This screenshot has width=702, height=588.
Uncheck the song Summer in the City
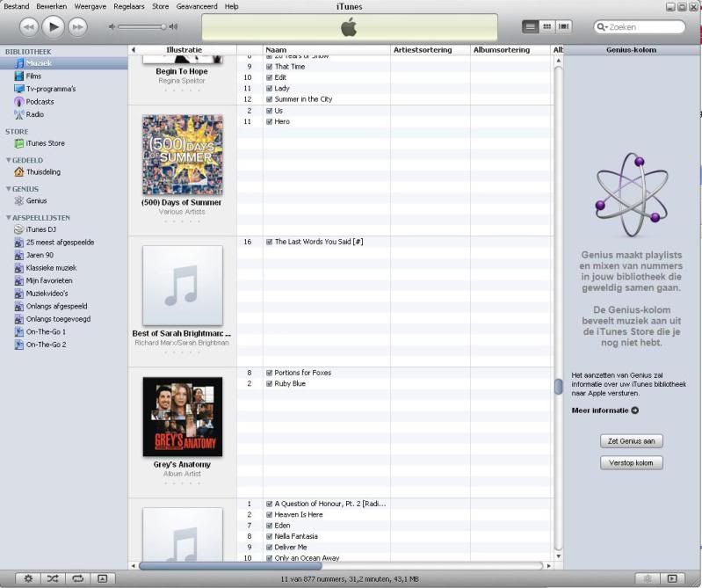pos(269,99)
